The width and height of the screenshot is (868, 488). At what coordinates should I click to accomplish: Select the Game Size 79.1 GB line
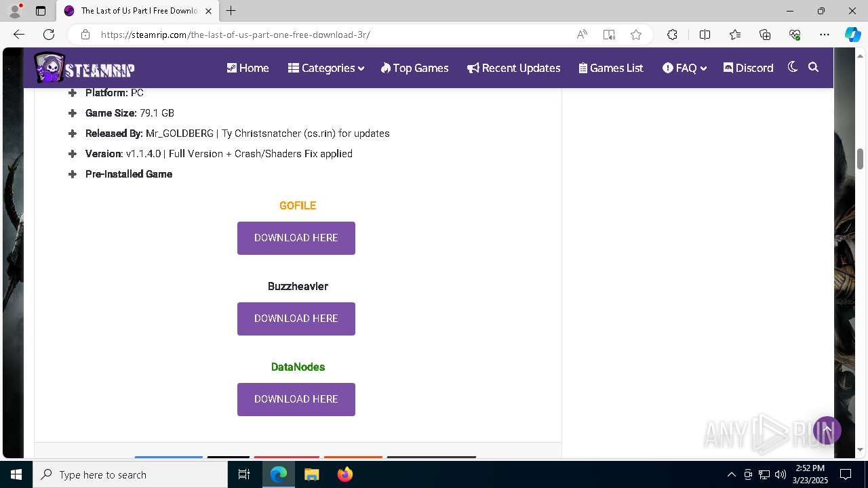point(130,113)
